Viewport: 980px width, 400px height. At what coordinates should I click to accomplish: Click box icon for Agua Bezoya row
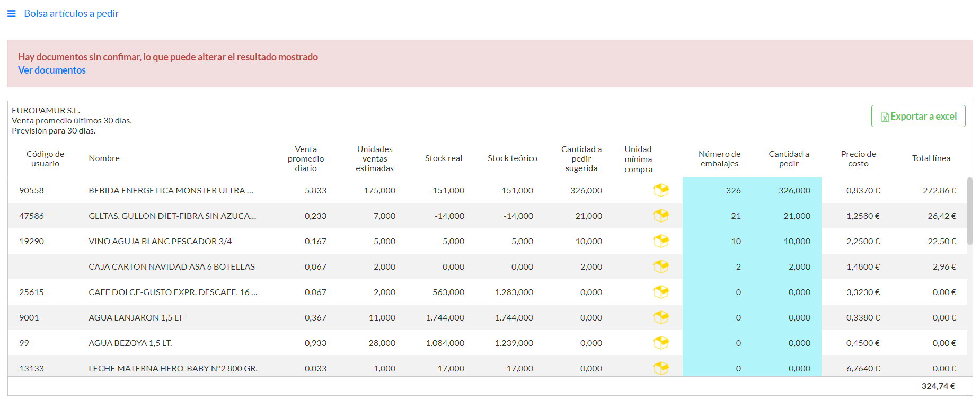pos(660,343)
